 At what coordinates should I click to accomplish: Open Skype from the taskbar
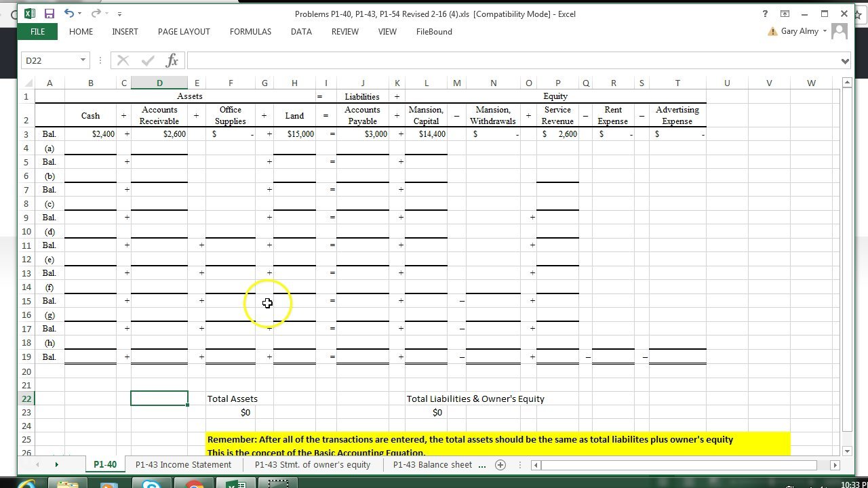pyautogui.click(x=152, y=484)
